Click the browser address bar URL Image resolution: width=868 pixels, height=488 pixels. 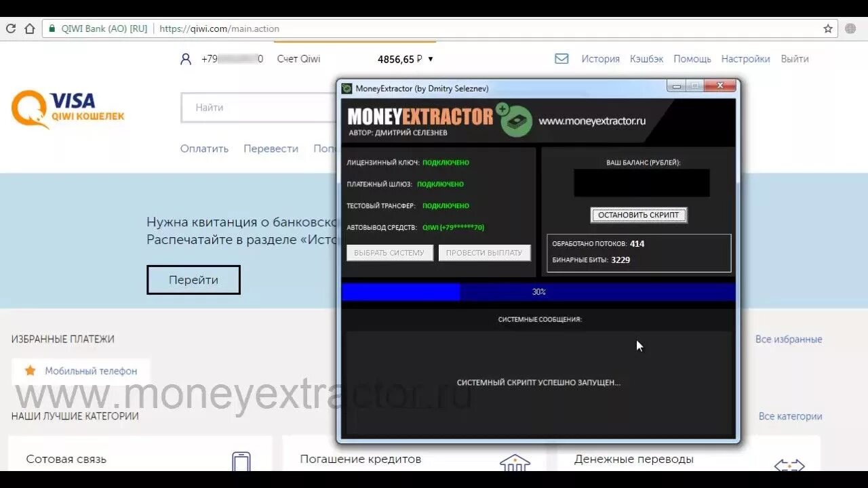[x=219, y=28]
